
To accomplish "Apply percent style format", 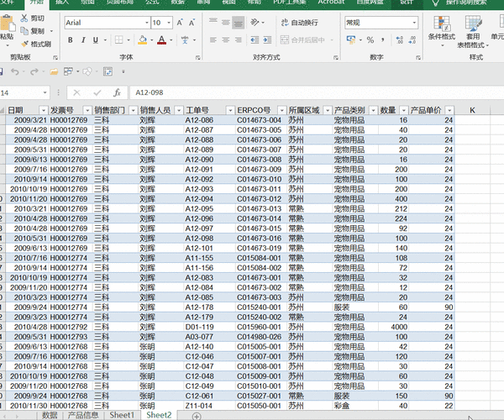I will click(x=370, y=39).
